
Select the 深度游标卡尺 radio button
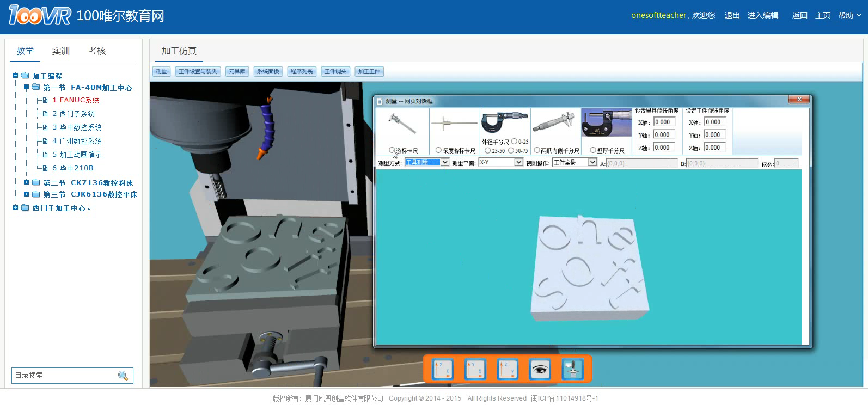pos(438,150)
